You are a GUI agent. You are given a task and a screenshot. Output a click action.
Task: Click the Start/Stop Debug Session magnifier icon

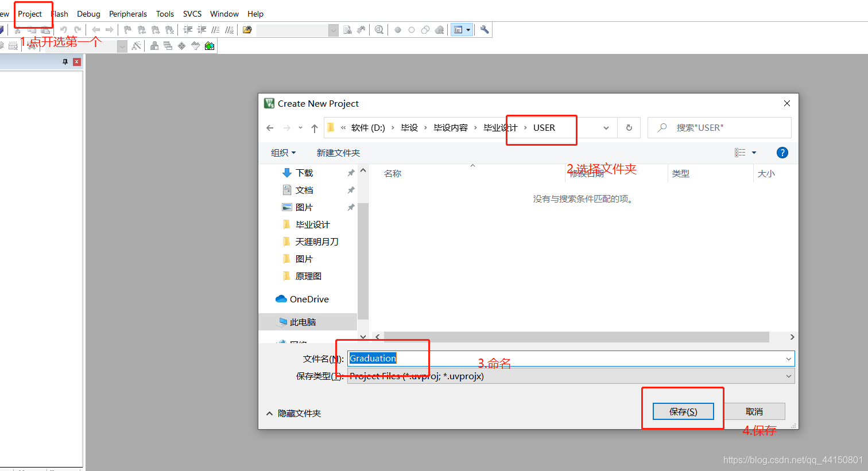(379, 30)
